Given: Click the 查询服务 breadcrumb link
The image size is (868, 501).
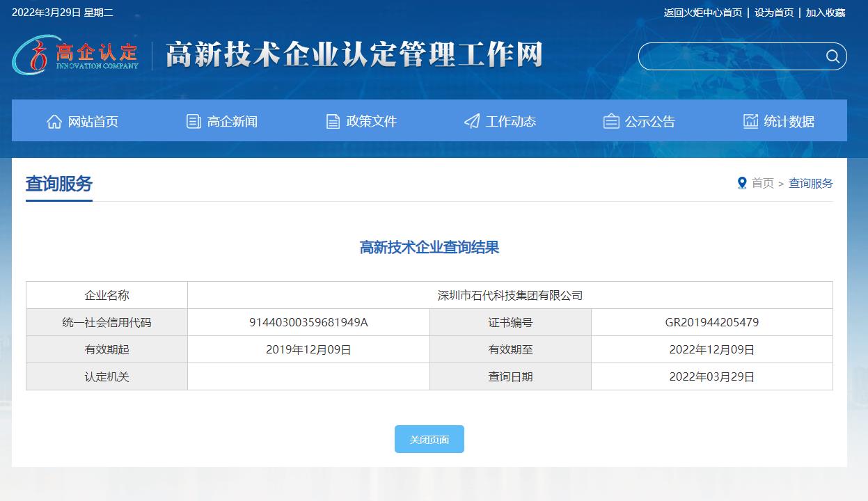Looking at the screenshot, I should click(x=810, y=183).
